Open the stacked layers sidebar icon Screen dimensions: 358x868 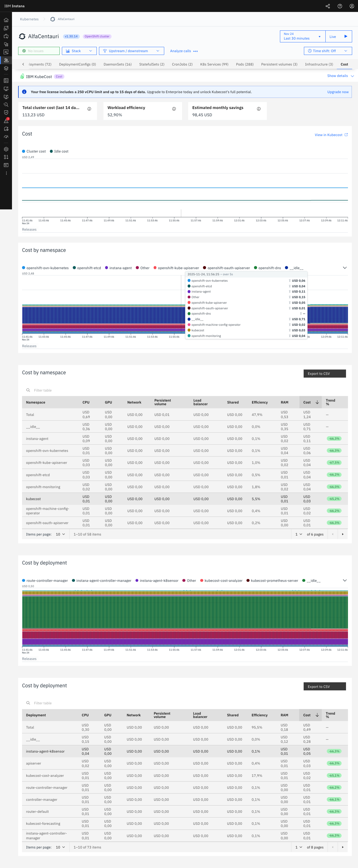6,68
